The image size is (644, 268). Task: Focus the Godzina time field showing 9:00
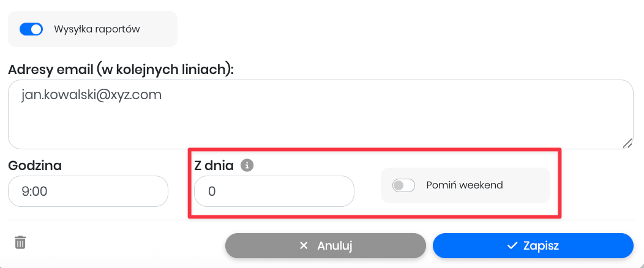[88, 192]
